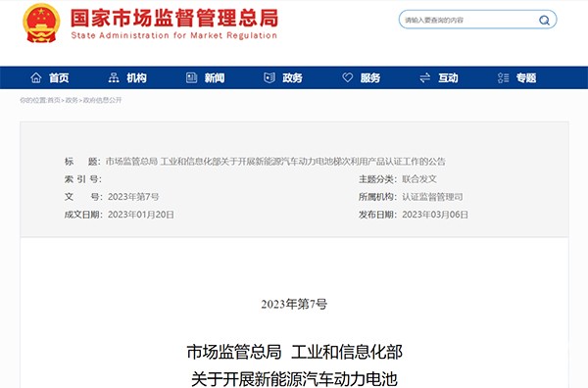Select the 标题 field announcement title text
The image size is (588, 388).
point(275,162)
